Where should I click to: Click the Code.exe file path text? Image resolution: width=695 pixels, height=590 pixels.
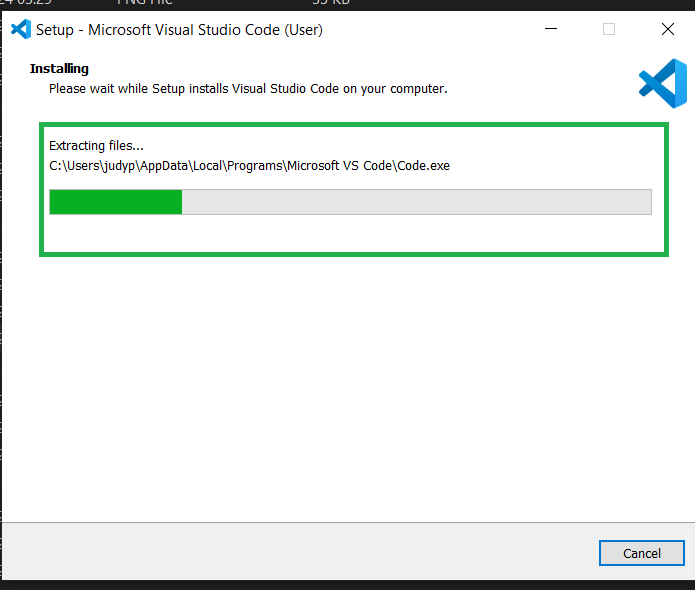[x=249, y=166]
